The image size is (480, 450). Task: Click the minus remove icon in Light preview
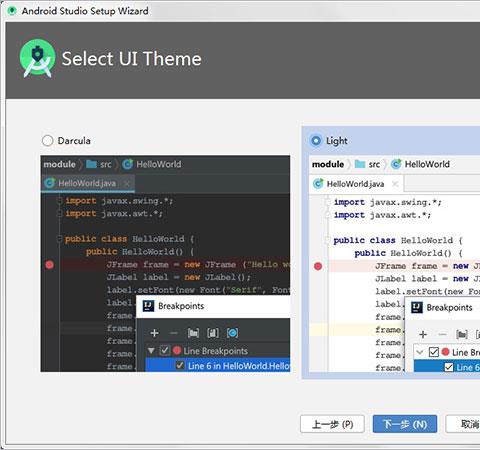click(x=442, y=334)
